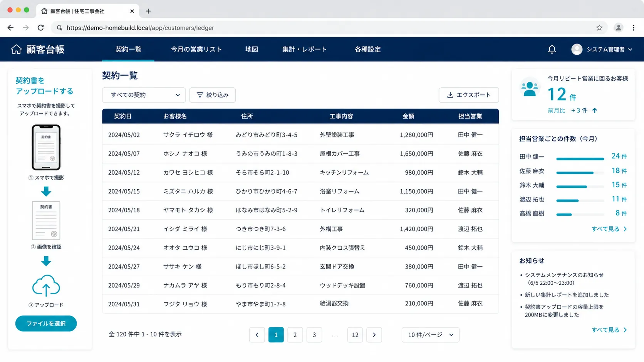The height and width of the screenshot is (362, 644).
Task: Open the notification bell
Action: coord(552,49)
